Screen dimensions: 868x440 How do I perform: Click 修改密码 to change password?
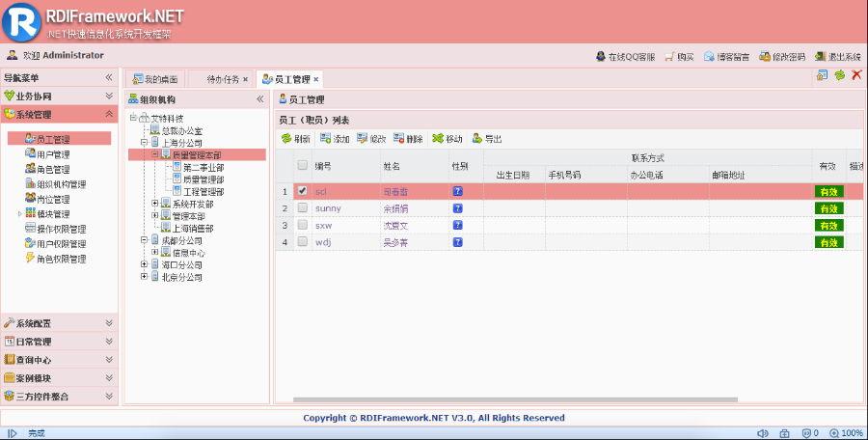(782, 57)
